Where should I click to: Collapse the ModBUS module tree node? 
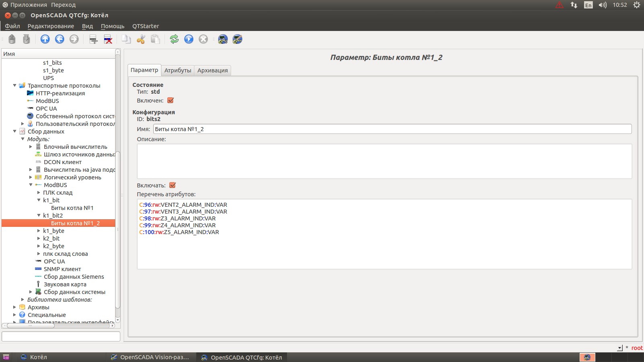coord(31,185)
